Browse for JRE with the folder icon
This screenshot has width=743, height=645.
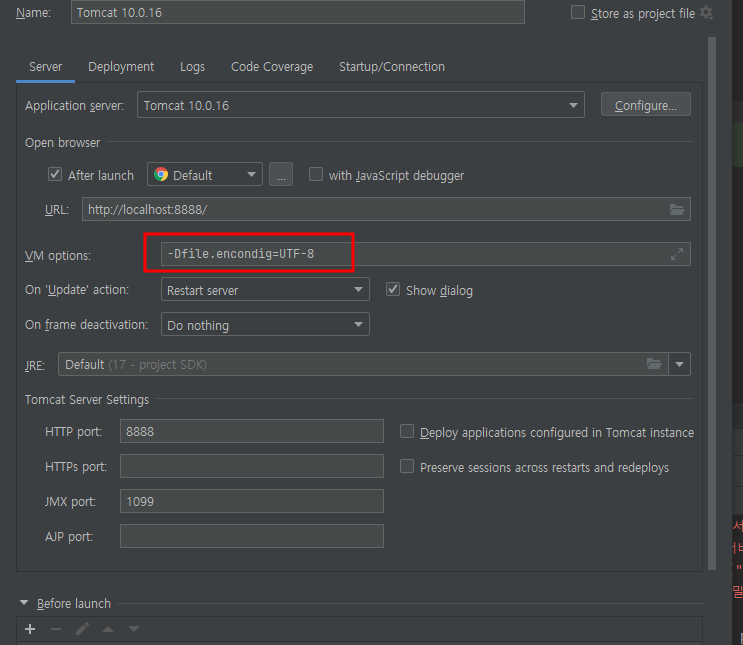tap(654, 364)
